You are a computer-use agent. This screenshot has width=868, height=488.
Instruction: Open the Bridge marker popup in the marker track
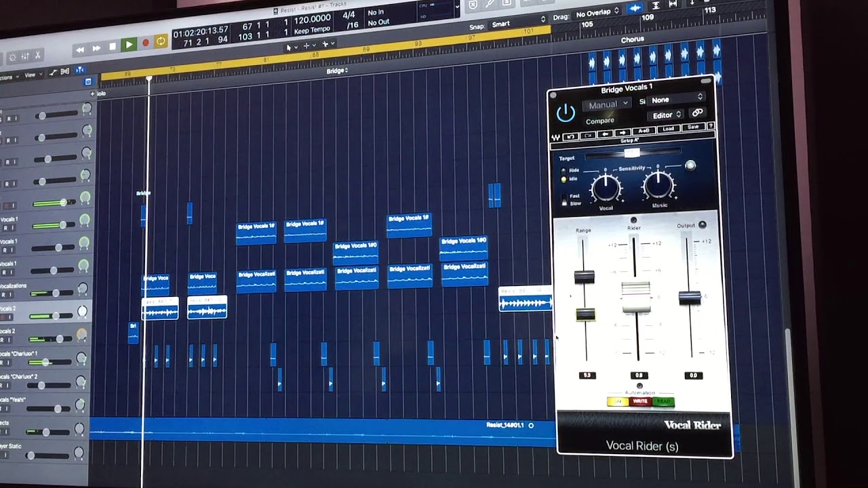point(337,70)
